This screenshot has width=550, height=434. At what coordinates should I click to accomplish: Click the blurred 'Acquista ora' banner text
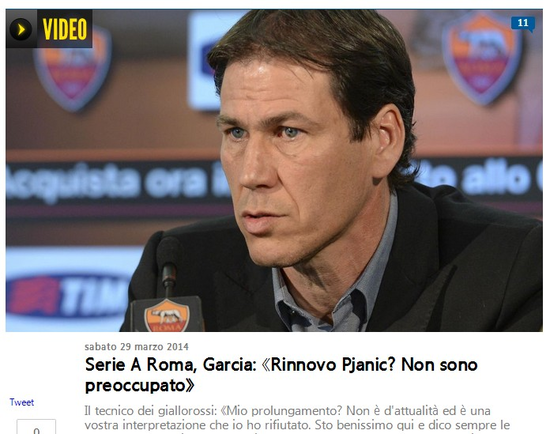click(118, 181)
